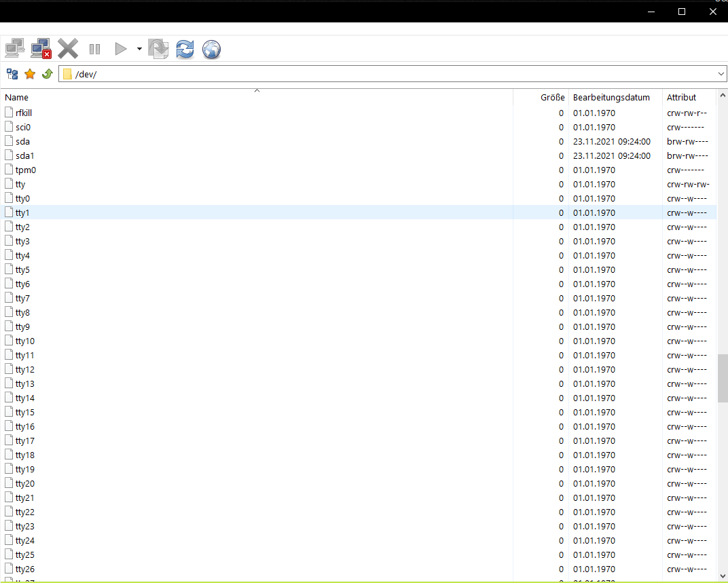Click the globe icon in toolbar

click(x=211, y=49)
